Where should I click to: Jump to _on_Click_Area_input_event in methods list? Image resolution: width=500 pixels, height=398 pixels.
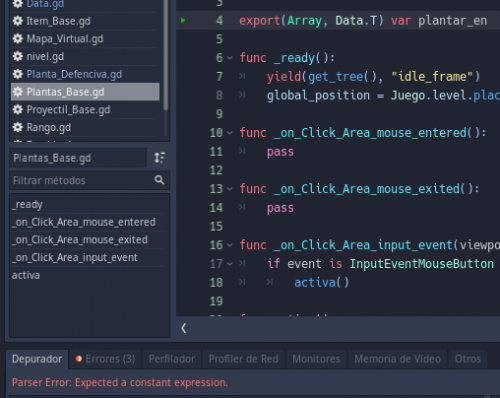[x=88, y=257]
